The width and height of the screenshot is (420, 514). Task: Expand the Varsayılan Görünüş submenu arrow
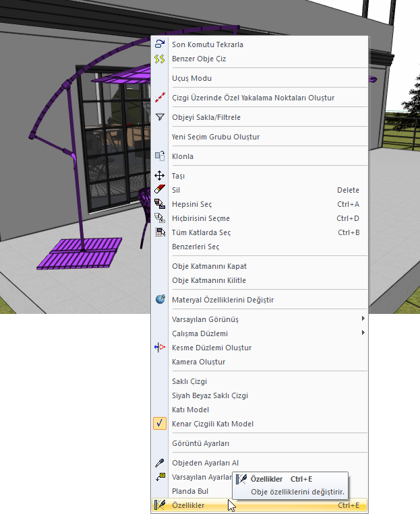pyautogui.click(x=363, y=319)
